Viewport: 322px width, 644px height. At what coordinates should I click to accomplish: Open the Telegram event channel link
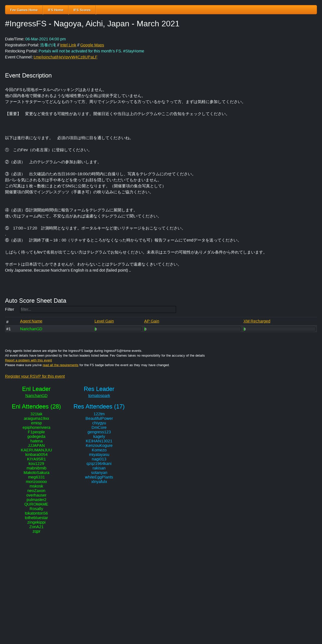(65, 57)
